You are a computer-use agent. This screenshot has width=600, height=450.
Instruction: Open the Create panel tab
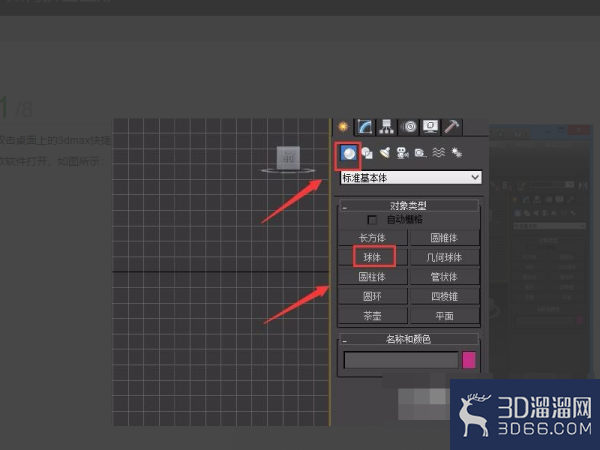click(343, 127)
